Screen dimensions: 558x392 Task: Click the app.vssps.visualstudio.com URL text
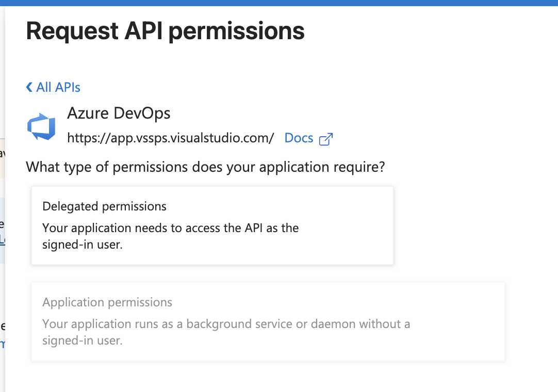point(170,138)
